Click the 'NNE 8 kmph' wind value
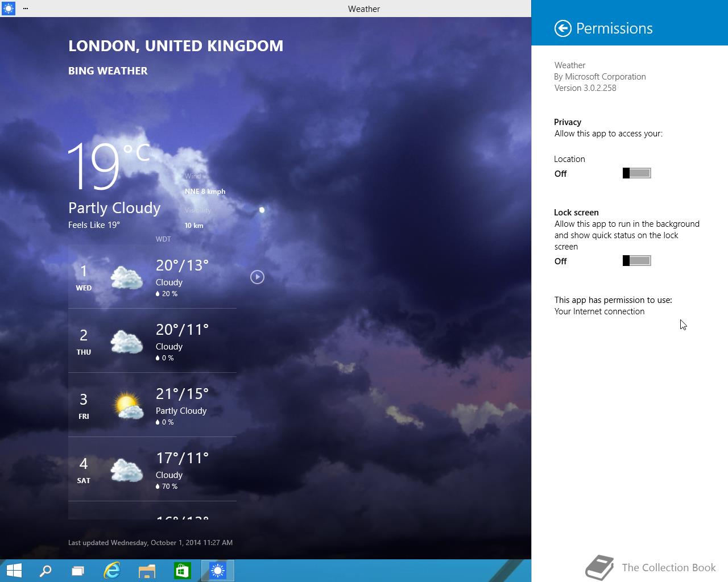Screen dimensions: 728x582 point(205,192)
